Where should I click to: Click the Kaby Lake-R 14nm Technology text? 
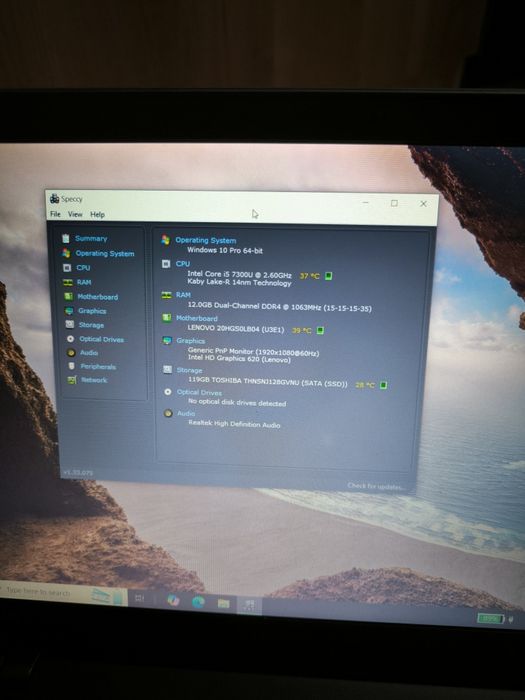pos(239,282)
